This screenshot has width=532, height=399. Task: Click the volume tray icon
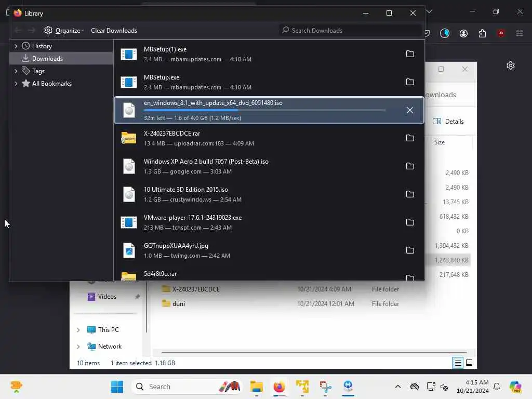click(x=445, y=387)
